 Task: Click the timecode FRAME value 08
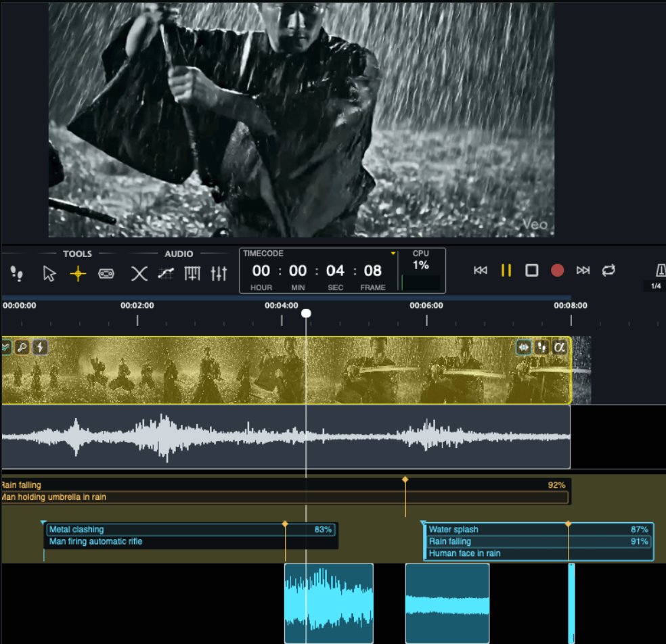click(x=372, y=271)
